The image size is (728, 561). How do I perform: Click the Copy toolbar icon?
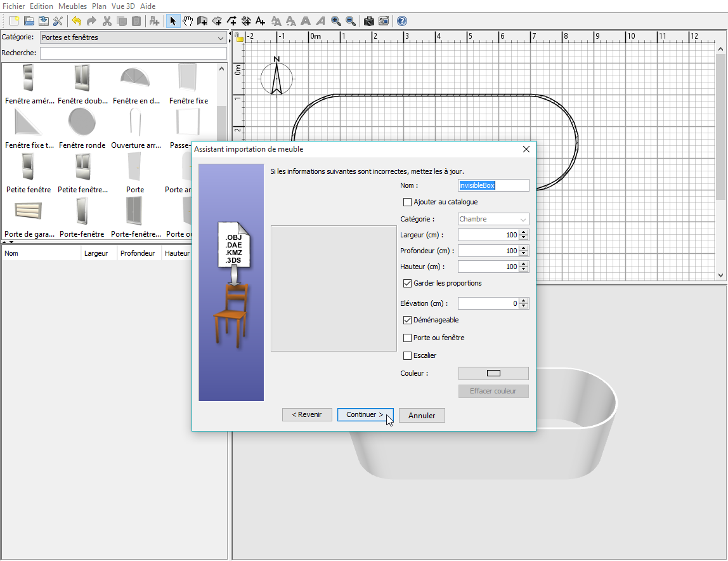122,21
